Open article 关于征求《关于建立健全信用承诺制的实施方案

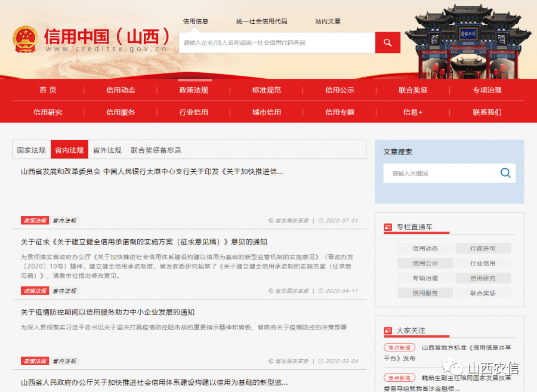(144, 242)
